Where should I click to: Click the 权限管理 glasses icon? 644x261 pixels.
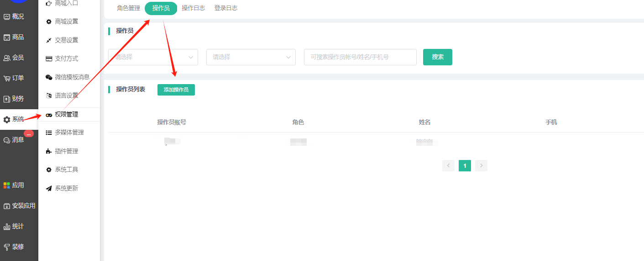49,115
